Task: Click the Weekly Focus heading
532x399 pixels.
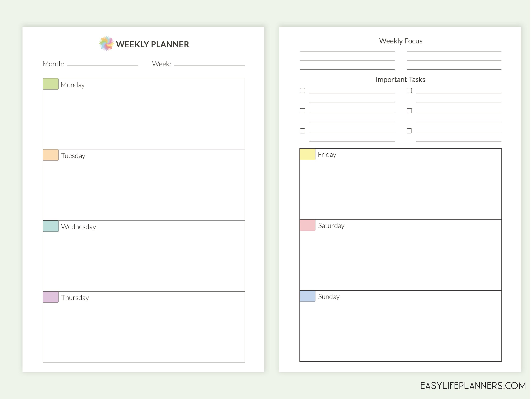Action: point(401,41)
